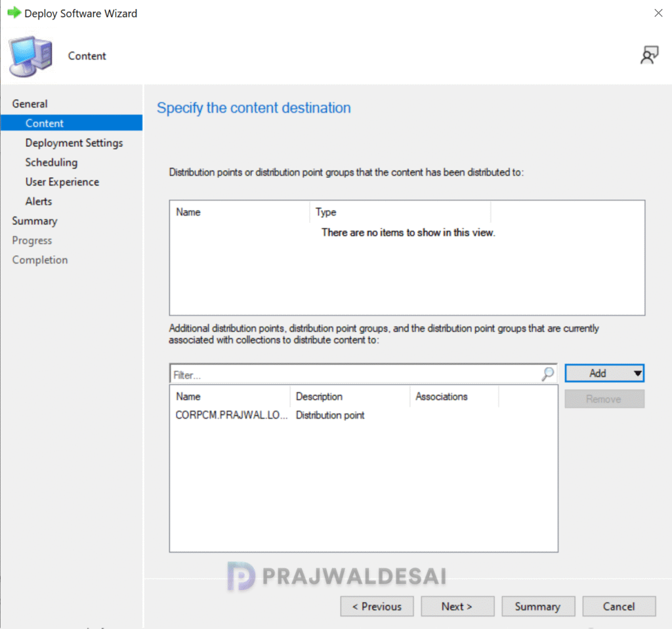The width and height of the screenshot is (672, 629).
Task: Click the Summary button at bottom
Action: coord(538,606)
